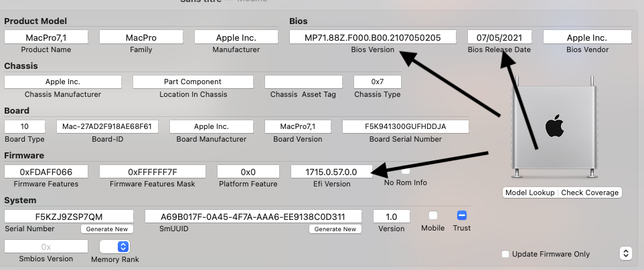Image resolution: width=644 pixels, height=270 pixels.
Task: Click the Board Serial Number field
Action: coord(406,126)
